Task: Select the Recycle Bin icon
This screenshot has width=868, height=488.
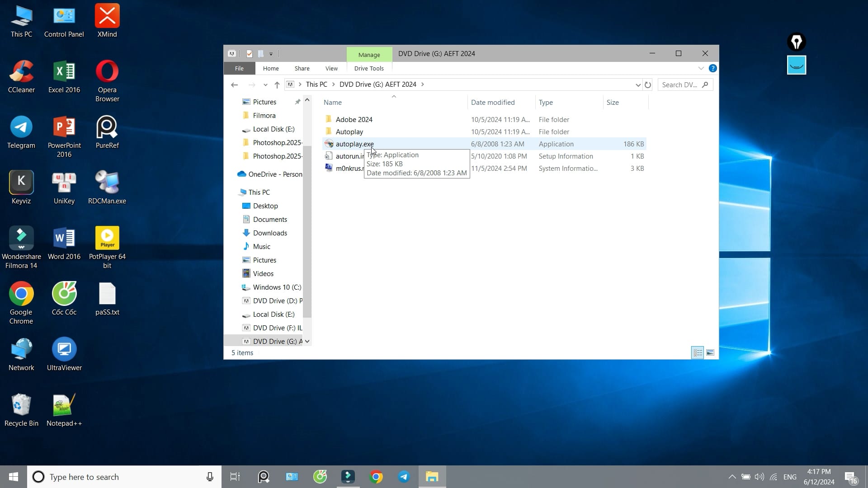Action: tap(21, 410)
